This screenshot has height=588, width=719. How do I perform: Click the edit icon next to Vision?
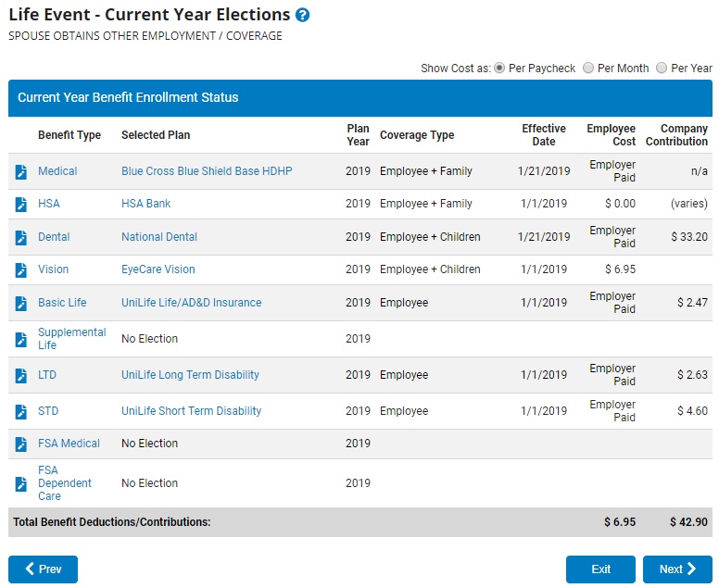coord(21,270)
